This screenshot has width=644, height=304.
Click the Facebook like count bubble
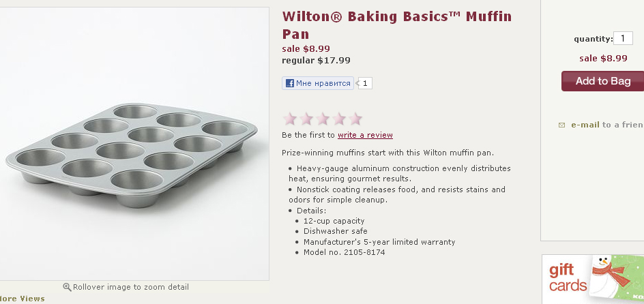[365, 83]
